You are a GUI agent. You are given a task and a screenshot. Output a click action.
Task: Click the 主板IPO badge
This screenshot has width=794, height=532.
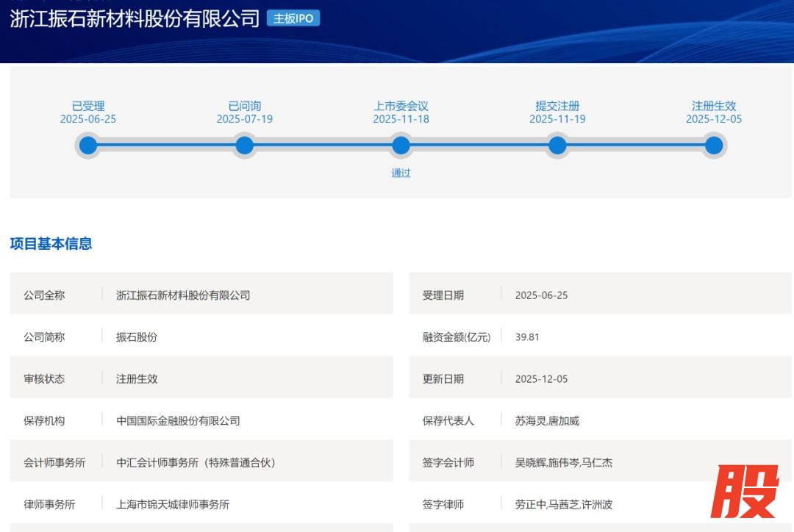[x=293, y=18]
